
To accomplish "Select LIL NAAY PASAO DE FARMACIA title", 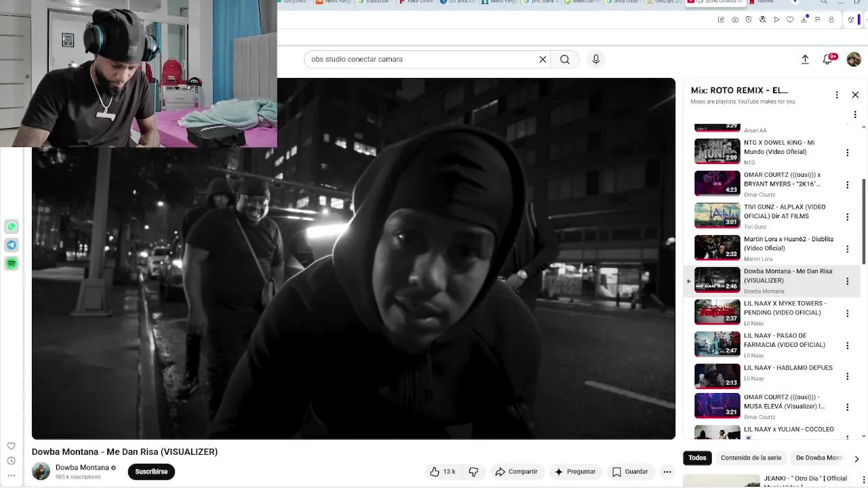I will tap(785, 340).
